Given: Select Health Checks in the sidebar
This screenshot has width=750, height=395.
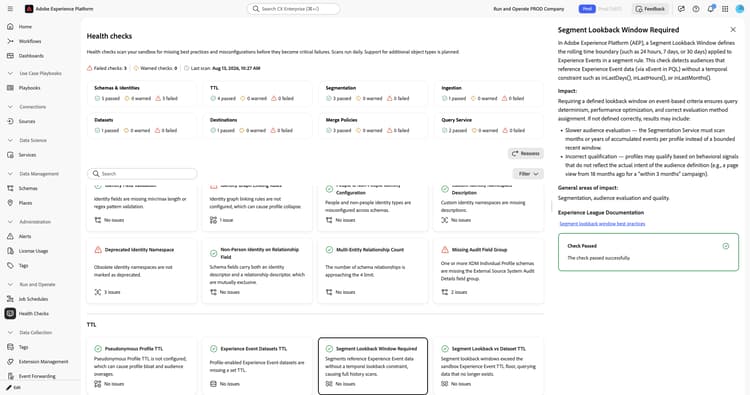Looking at the screenshot, I should tap(33, 314).
